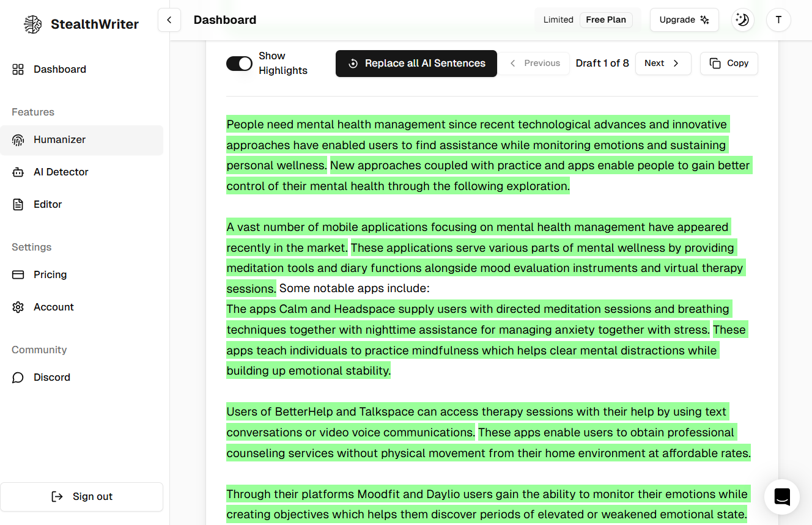Click sentence starting 'New approaches coupled with practice'
Viewport: 812px width, 525px height.
point(489,176)
